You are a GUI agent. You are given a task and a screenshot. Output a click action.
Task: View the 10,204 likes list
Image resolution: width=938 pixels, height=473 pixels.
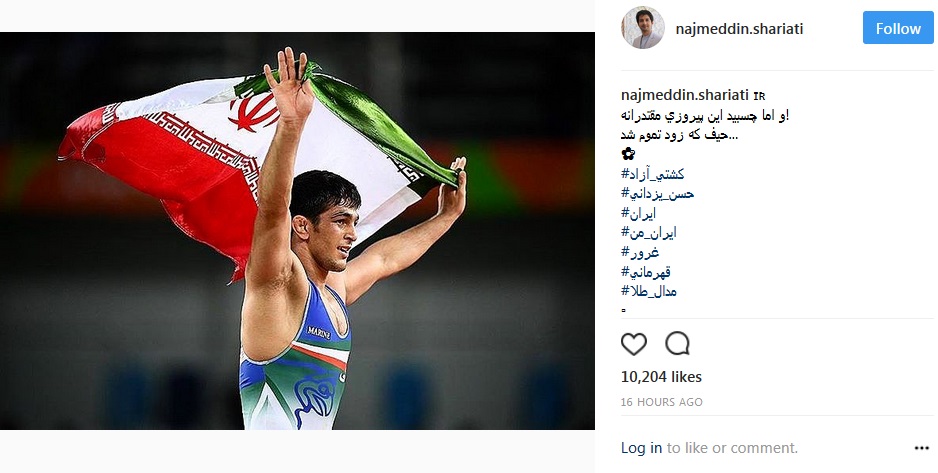click(x=661, y=377)
